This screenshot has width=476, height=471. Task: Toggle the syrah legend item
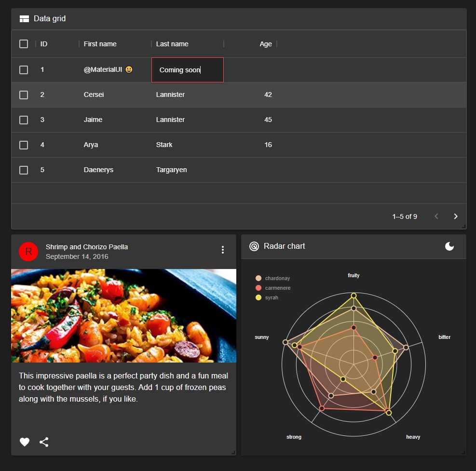(267, 297)
